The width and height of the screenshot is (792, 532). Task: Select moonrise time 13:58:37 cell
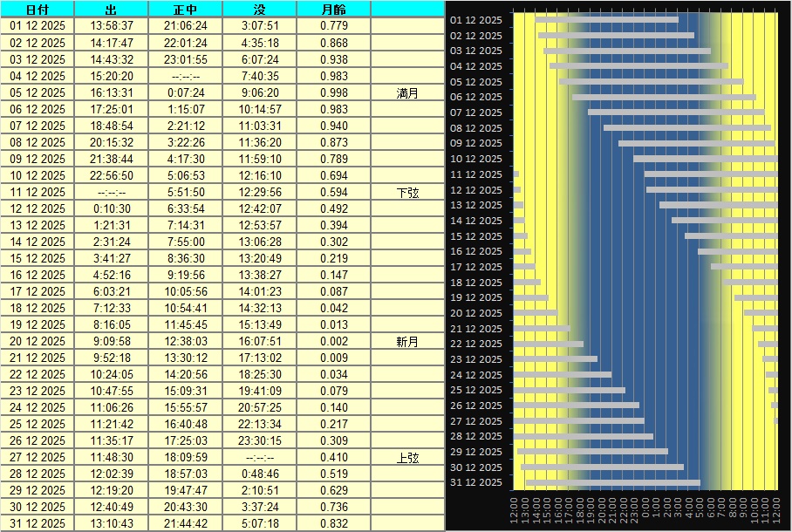click(x=112, y=26)
